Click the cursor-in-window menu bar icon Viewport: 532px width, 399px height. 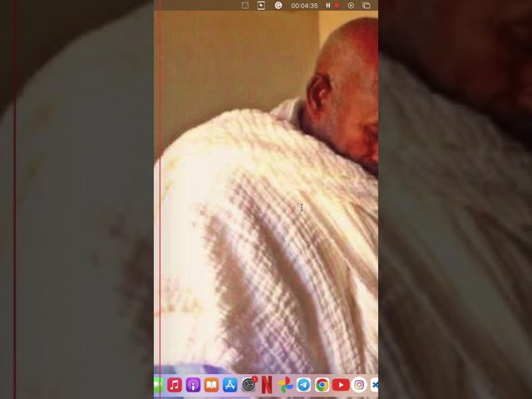[x=261, y=6]
